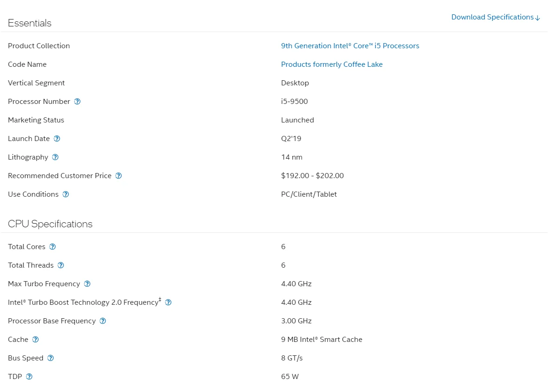Open the Bus Speed info icon
This screenshot has width=548, height=392.
click(51, 358)
